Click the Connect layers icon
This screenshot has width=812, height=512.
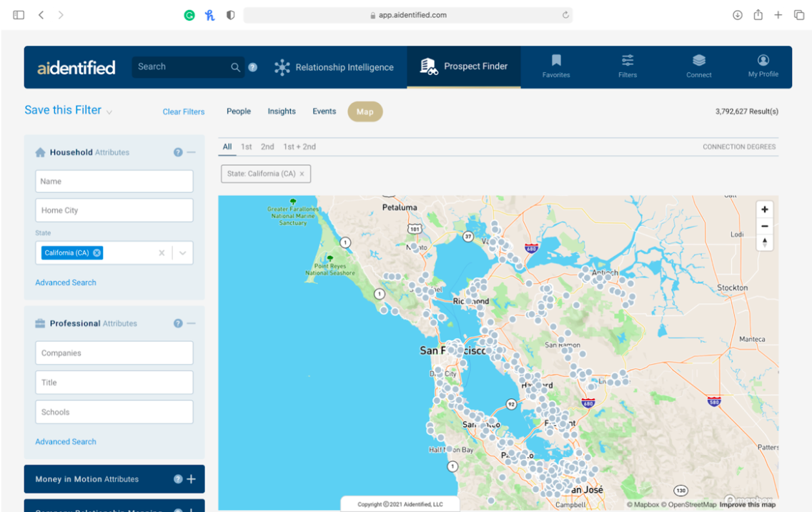698,61
